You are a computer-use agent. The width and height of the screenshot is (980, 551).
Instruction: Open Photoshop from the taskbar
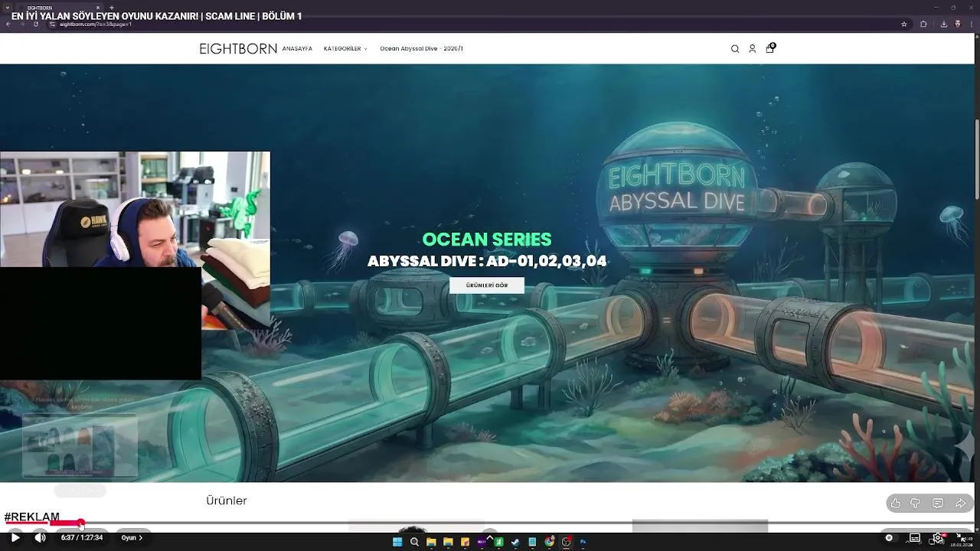(x=583, y=542)
